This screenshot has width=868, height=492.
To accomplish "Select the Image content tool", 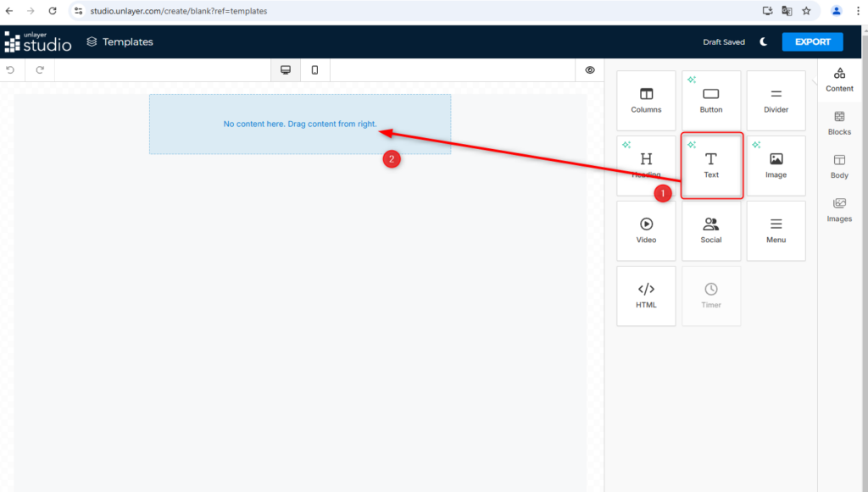I will (x=776, y=165).
